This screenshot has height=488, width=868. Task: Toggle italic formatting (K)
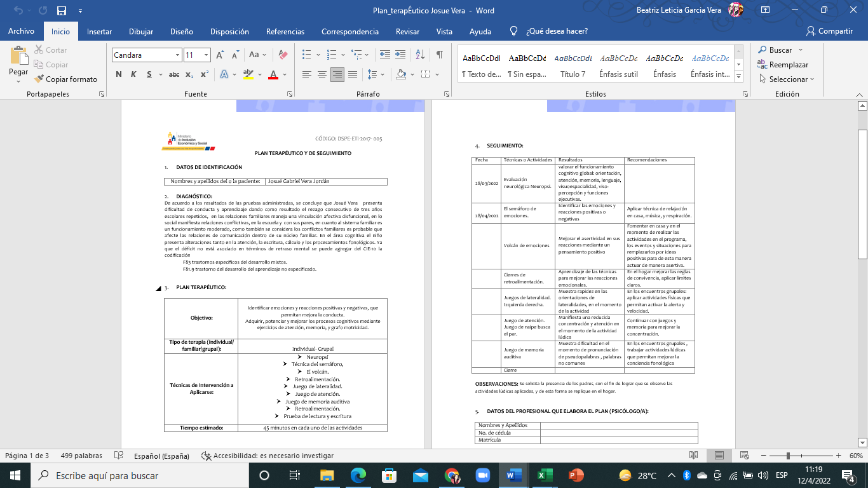(x=133, y=74)
